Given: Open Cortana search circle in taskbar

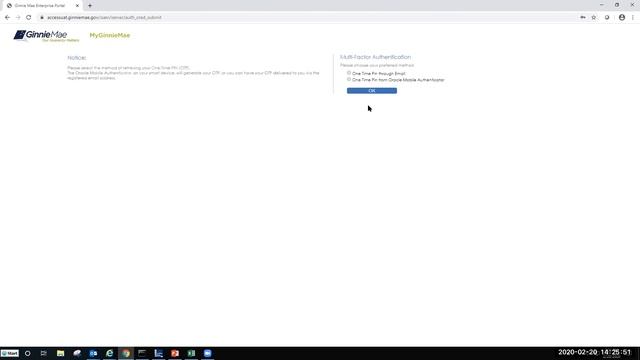Looking at the screenshot, I should 27,353.
